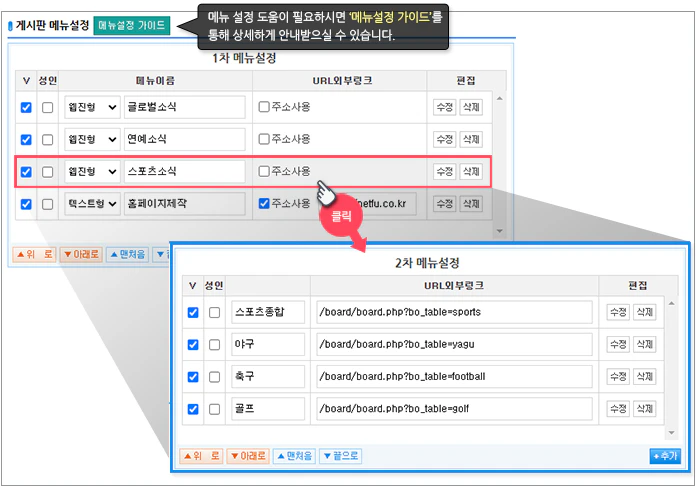
Task: Click 수정 for 축구 row
Action: (618, 376)
